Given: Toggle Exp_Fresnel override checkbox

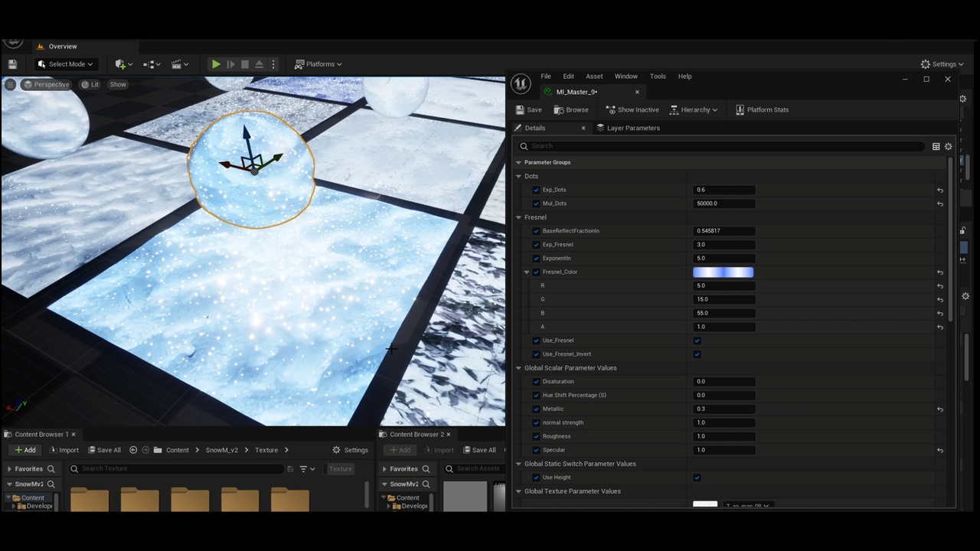Looking at the screenshot, I should click(536, 245).
